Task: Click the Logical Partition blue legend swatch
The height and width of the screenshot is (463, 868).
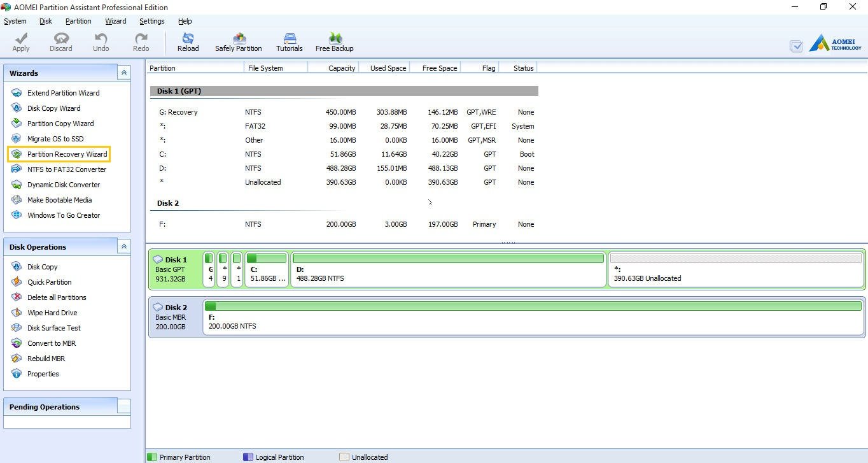Action: pyautogui.click(x=248, y=457)
